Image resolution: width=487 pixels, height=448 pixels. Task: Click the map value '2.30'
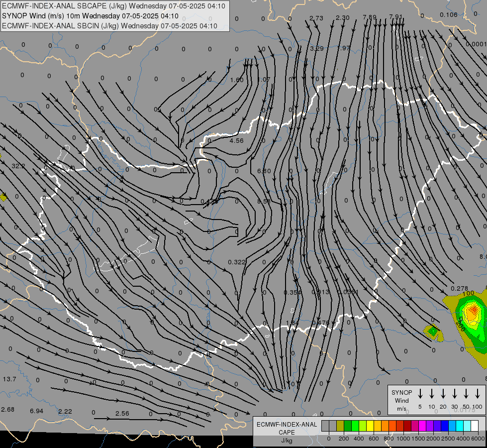343,18
